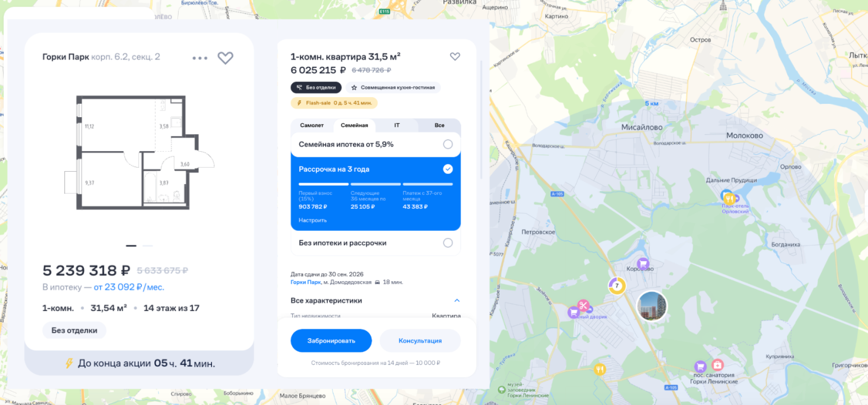Click the Flash-sale 0 д. 5 ч. 41 мин. badge
Image resolution: width=868 pixels, height=405 pixels.
click(334, 103)
